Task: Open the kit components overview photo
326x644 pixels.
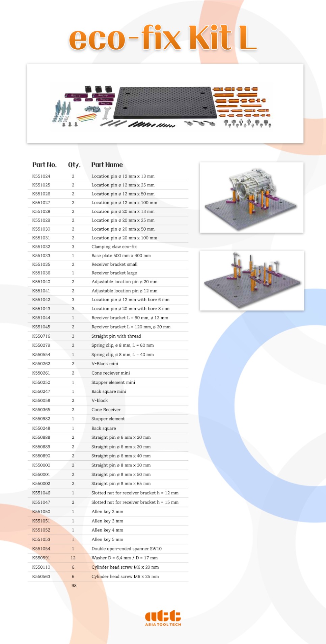Action: (x=165, y=103)
